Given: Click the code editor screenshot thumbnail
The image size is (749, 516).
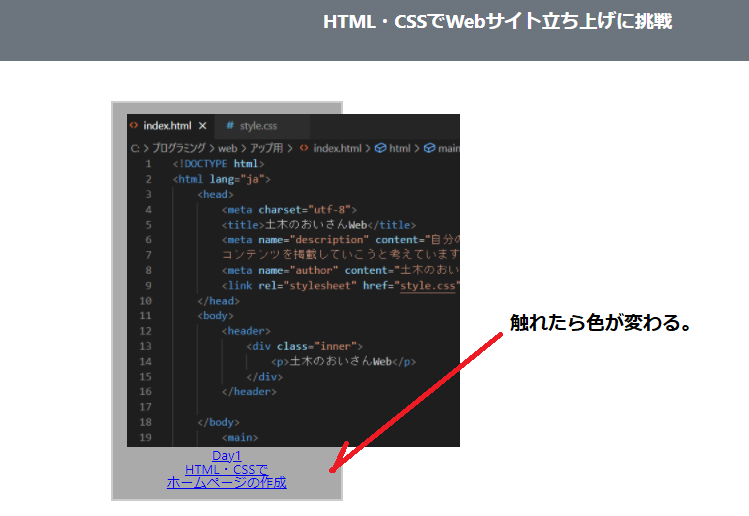Looking at the screenshot, I should coord(293,280).
